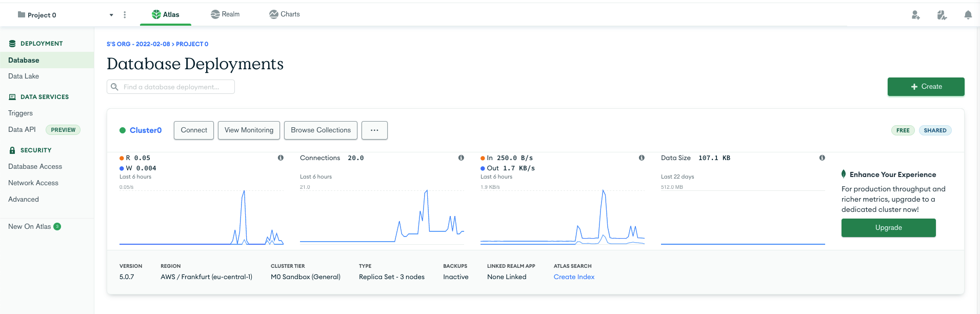Follow the PROJECT 0 breadcrumb link
Screen dimensions: 980x314
coord(192,44)
